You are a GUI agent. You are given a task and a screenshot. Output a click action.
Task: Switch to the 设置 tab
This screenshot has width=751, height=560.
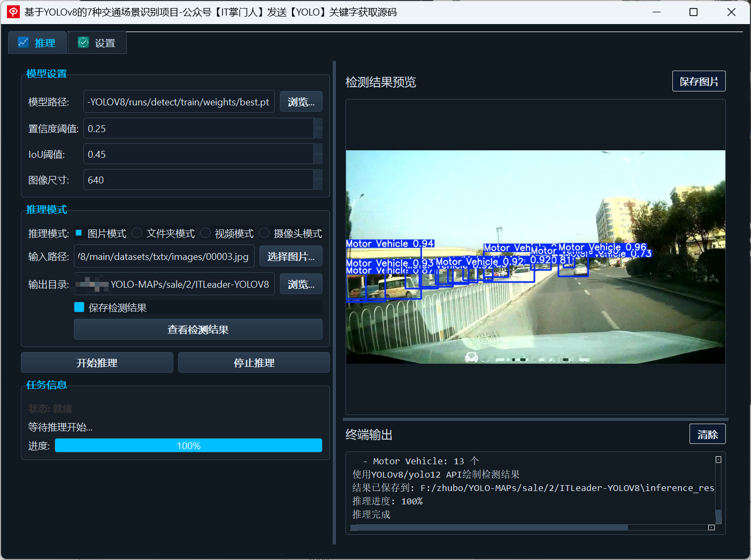pyautogui.click(x=97, y=42)
